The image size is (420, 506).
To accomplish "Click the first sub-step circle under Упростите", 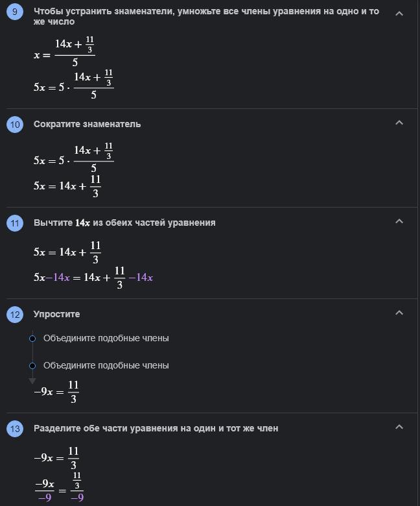I will (32, 339).
